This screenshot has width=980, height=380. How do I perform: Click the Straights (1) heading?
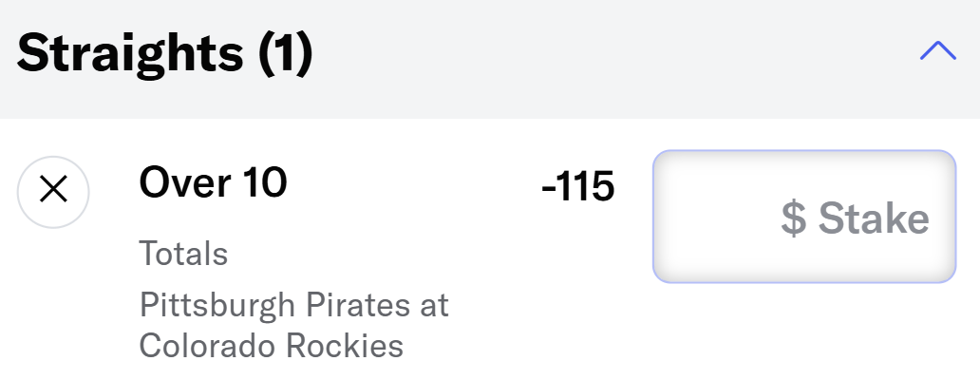tap(164, 52)
